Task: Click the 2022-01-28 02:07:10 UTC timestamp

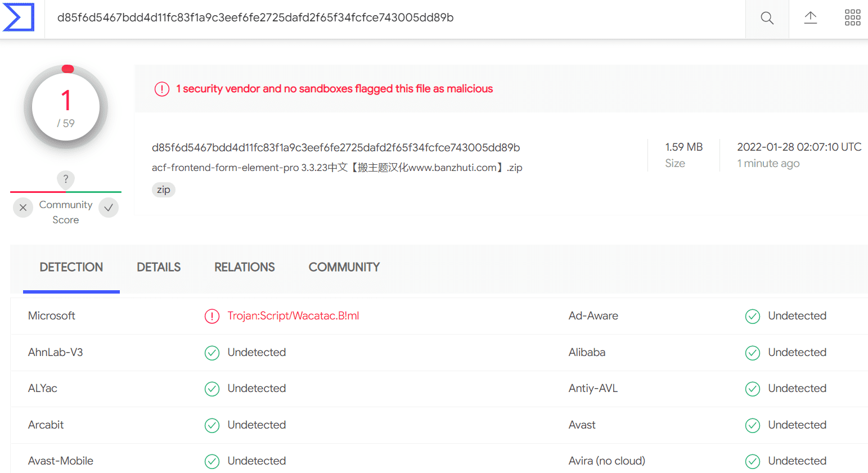Action: (x=799, y=147)
